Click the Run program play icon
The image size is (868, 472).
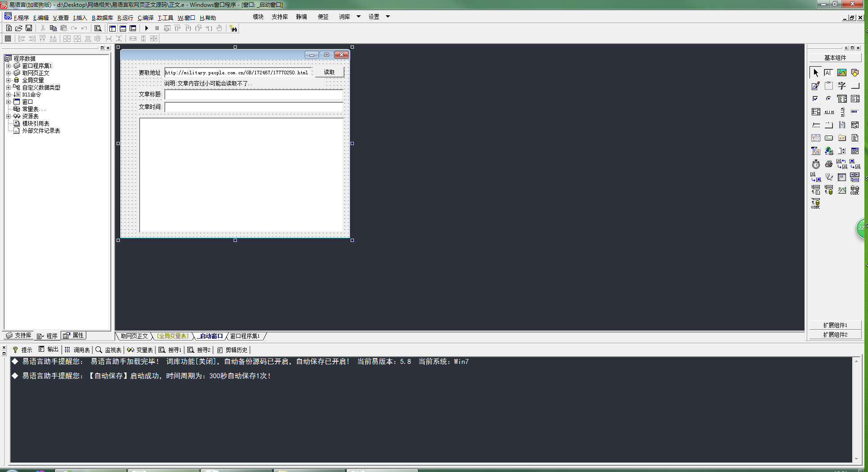146,28
